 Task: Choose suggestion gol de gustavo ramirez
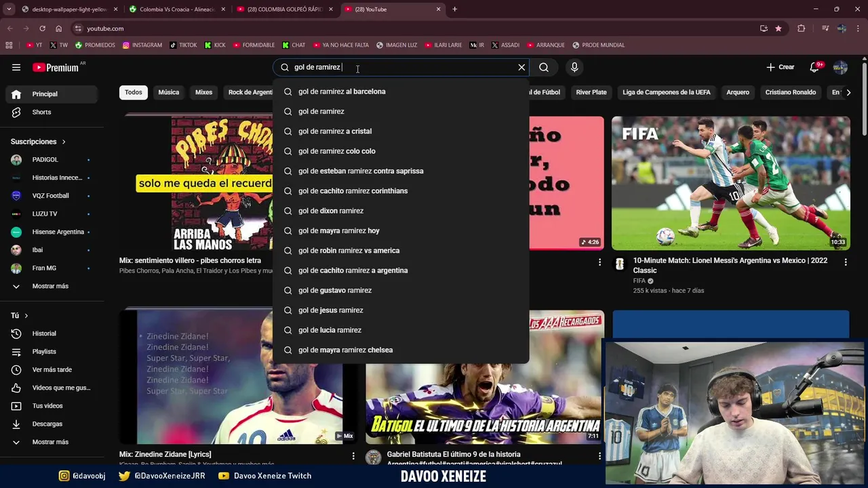pos(401,290)
